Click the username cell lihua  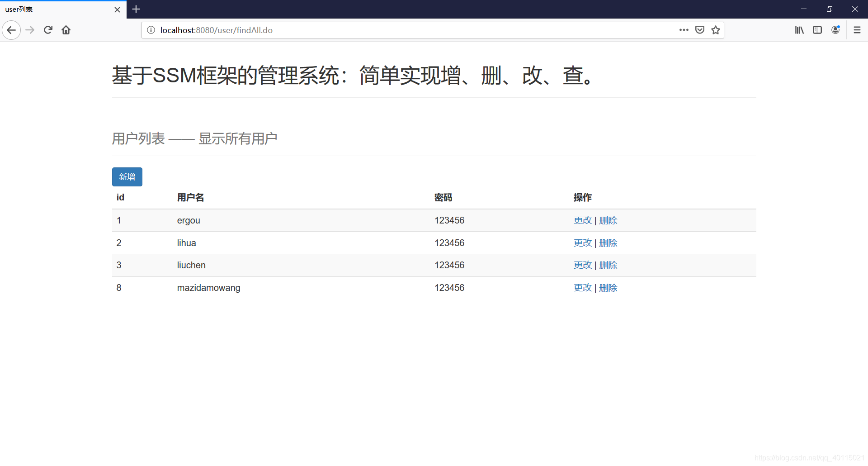point(186,243)
